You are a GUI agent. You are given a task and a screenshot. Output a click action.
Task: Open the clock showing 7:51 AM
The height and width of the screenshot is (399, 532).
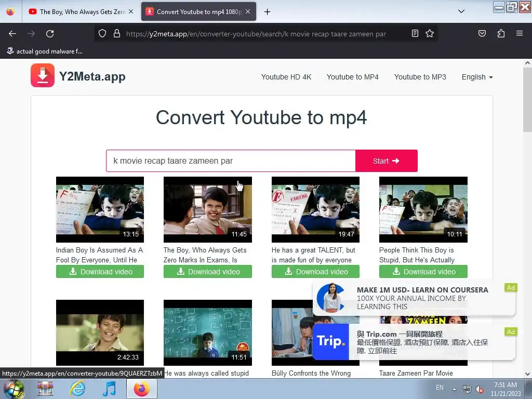506,389
